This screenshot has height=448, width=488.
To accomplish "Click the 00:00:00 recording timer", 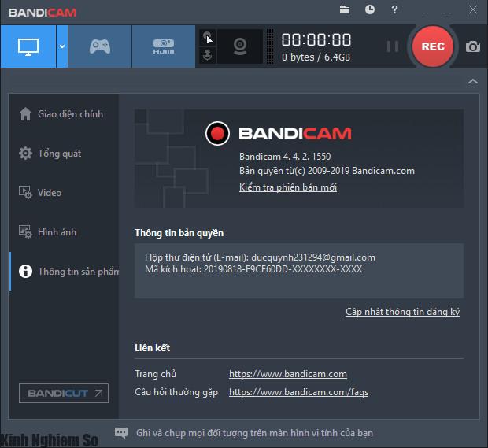I will tap(316, 40).
